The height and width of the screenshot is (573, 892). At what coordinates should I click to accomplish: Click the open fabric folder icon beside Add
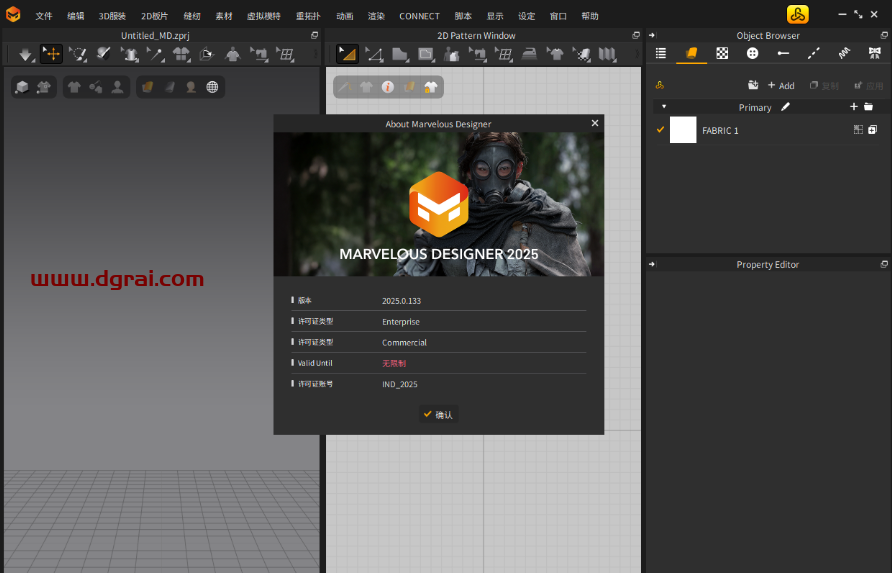point(753,85)
